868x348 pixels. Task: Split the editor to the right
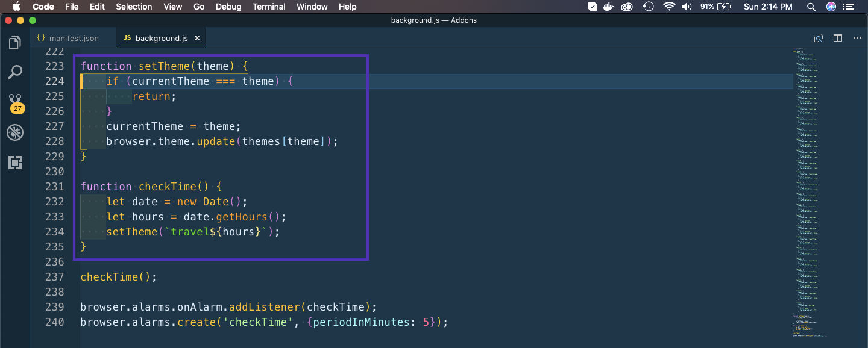point(838,38)
